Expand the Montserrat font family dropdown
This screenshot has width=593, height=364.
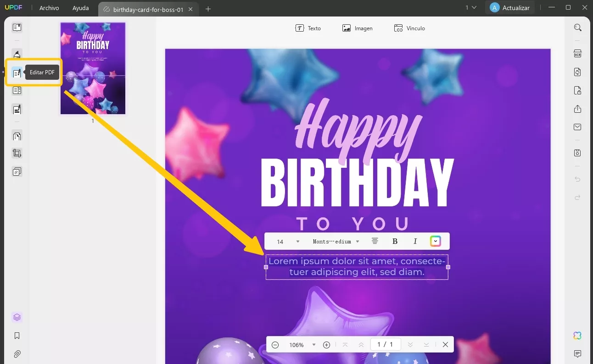coord(358,242)
